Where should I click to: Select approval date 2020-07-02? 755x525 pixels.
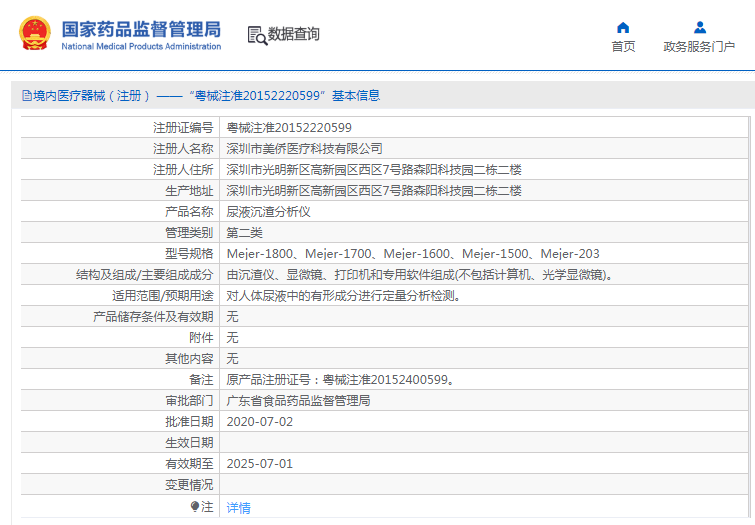pyautogui.click(x=260, y=421)
